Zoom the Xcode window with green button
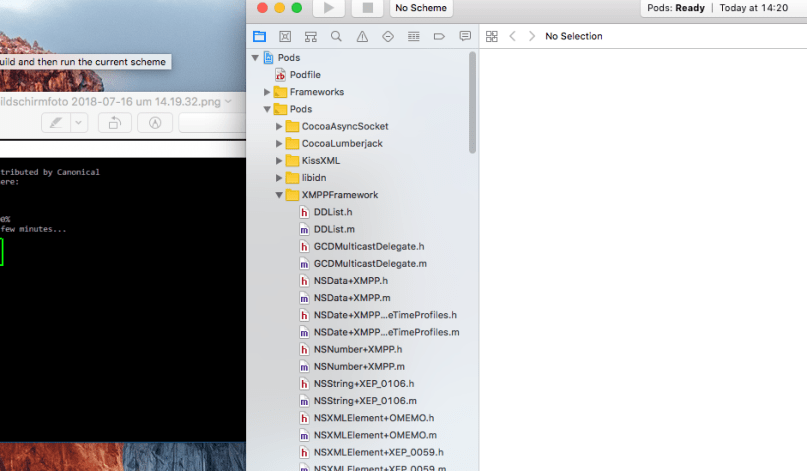The image size is (807, 471). [x=296, y=7]
